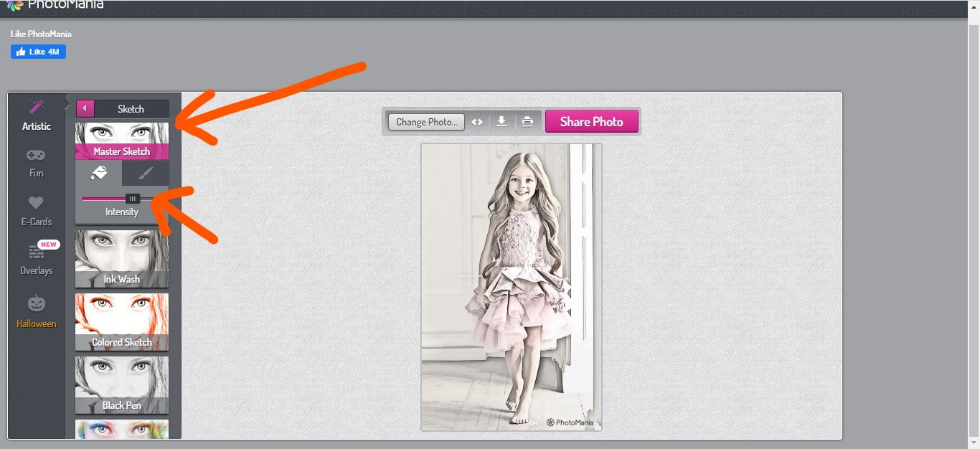Click the sketched photo preview
Image resolution: width=980 pixels, height=449 pixels.
(x=512, y=287)
